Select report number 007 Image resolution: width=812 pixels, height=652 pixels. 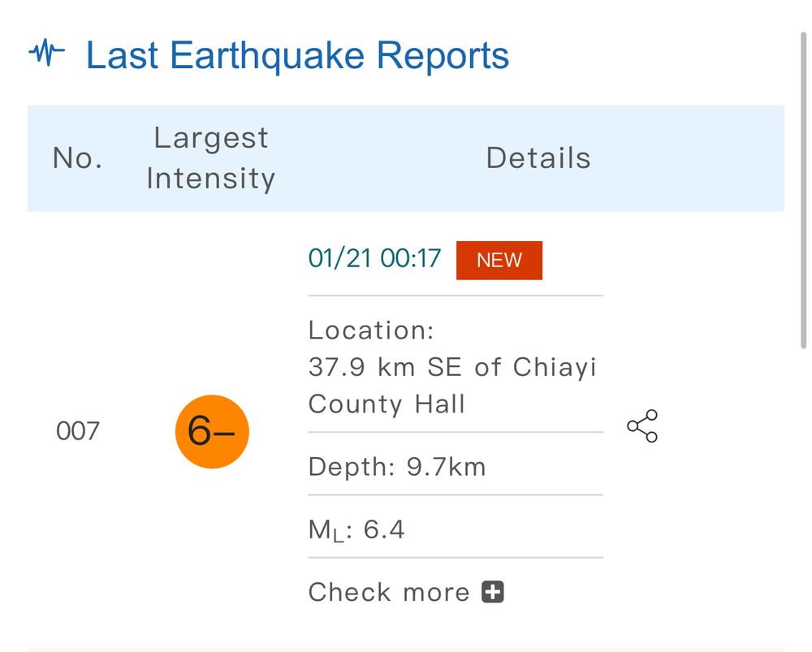(78, 431)
